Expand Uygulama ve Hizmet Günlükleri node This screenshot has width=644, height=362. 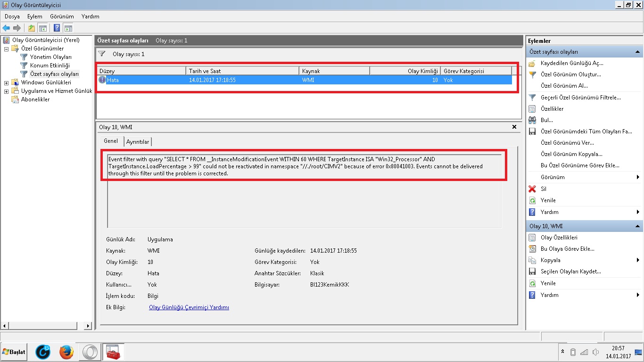[x=7, y=91]
